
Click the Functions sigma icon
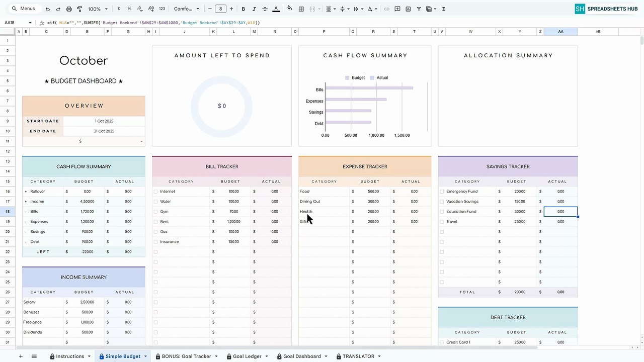tap(444, 9)
